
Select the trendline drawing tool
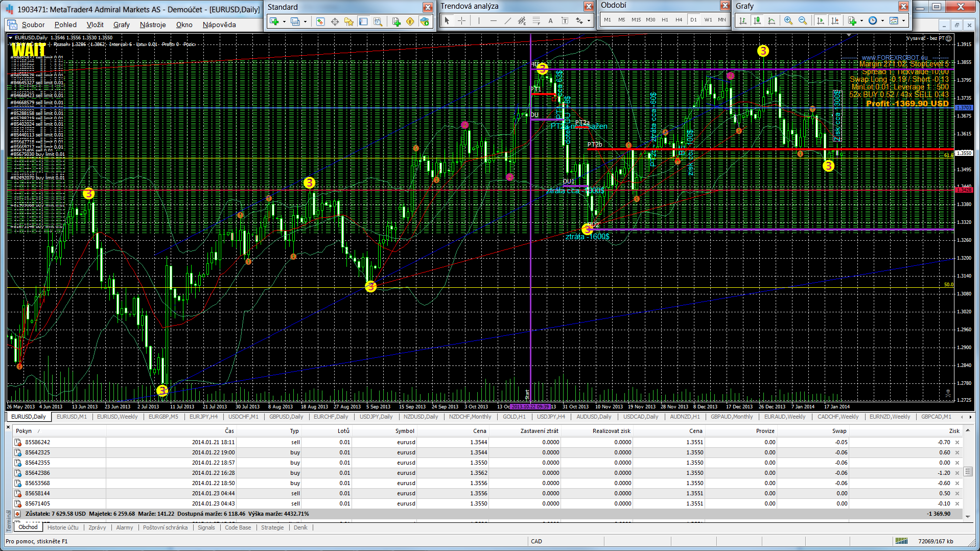(x=507, y=20)
